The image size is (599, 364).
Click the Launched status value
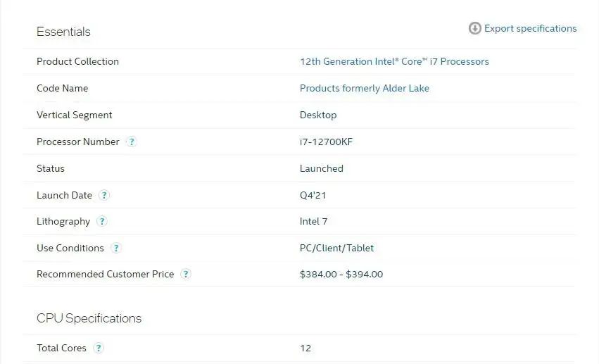point(321,168)
